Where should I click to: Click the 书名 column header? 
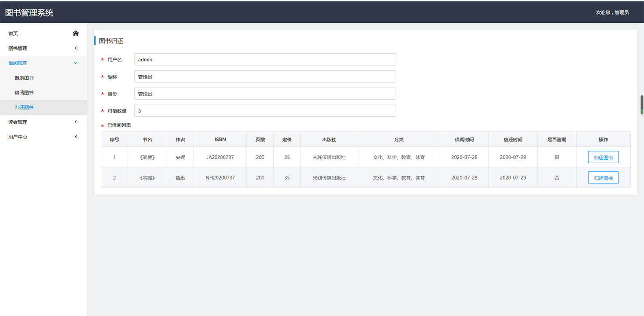pyautogui.click(x=147, y=140)
